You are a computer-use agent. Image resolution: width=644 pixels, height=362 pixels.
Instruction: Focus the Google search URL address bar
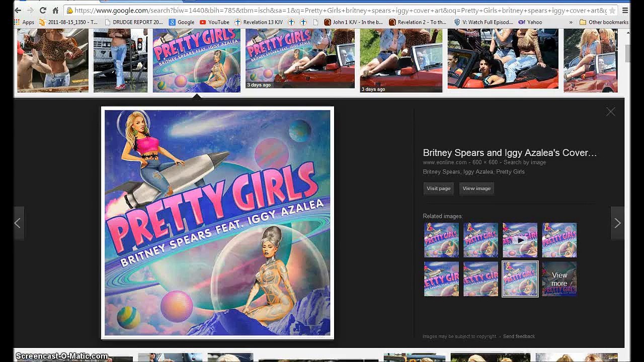(337, 10)
